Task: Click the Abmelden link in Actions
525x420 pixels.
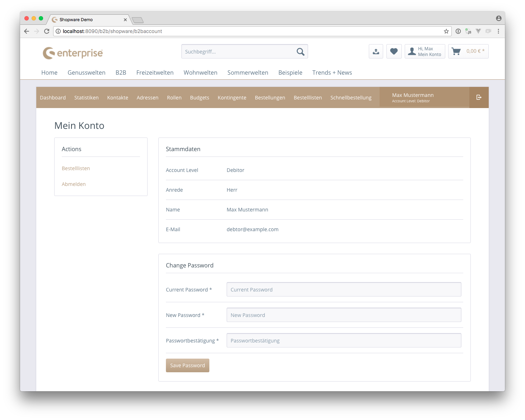Action: [74, 184]
